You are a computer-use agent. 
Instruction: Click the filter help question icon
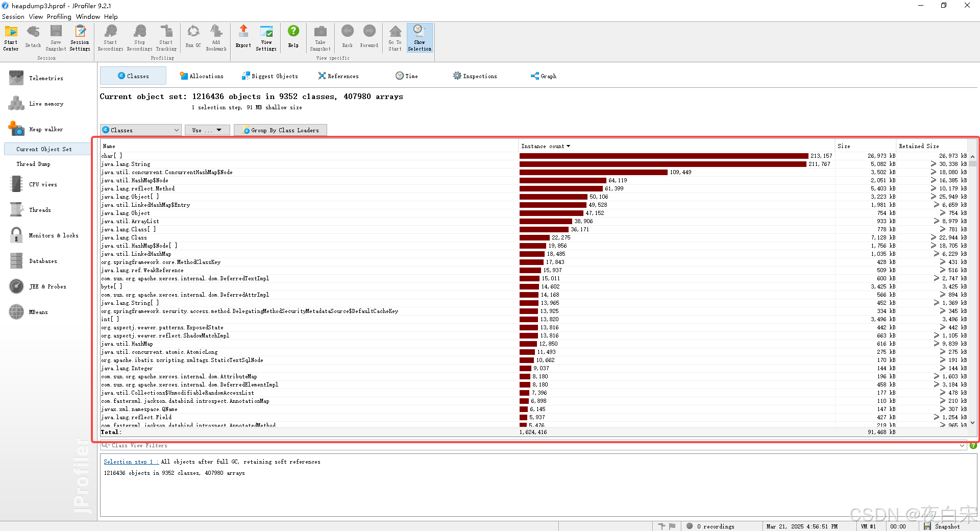[x=973, y=446]
